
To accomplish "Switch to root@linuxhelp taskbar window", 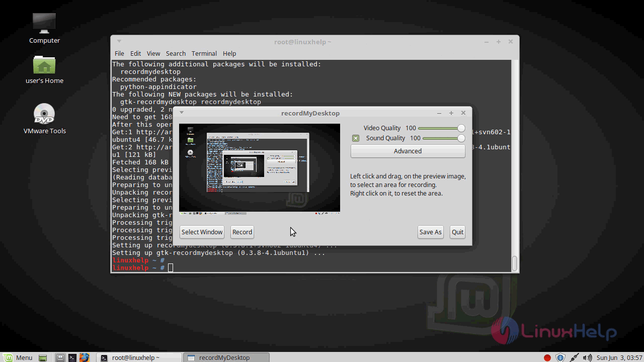I will point(139,357).
